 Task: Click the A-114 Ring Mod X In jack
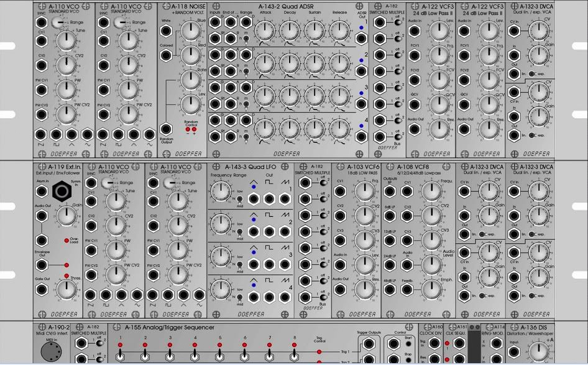[497, 343]
